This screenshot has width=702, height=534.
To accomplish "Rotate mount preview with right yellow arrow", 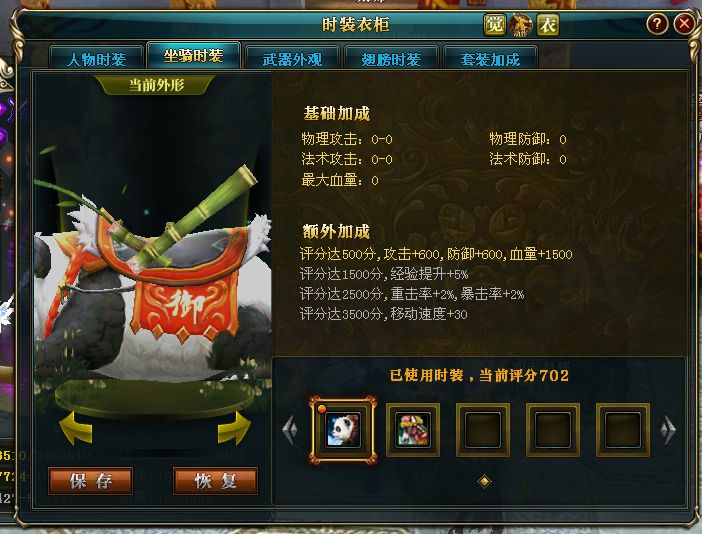I will click(234, 428).
